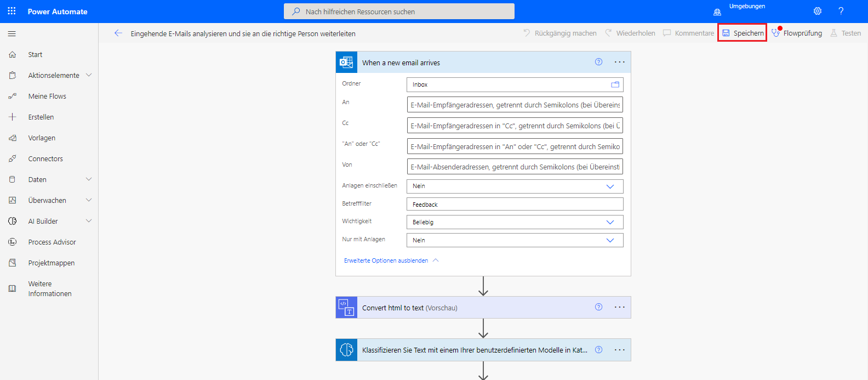Open Connectors in the sidebar
Screen dimensions: 868x380
(45, 158)
